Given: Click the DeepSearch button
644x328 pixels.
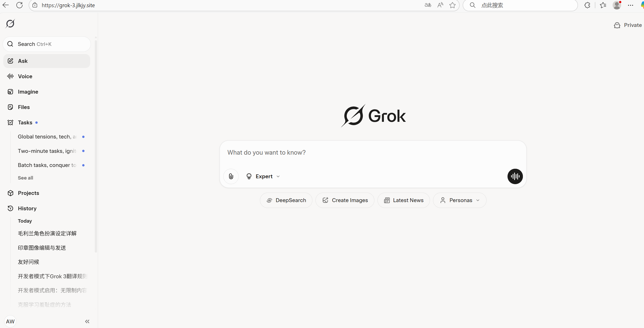Looking at the screenshot, I should [x=286, y=200].
